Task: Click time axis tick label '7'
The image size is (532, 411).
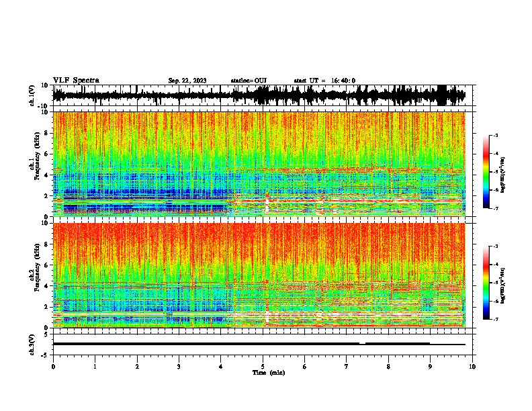Action: click(347, 367)
